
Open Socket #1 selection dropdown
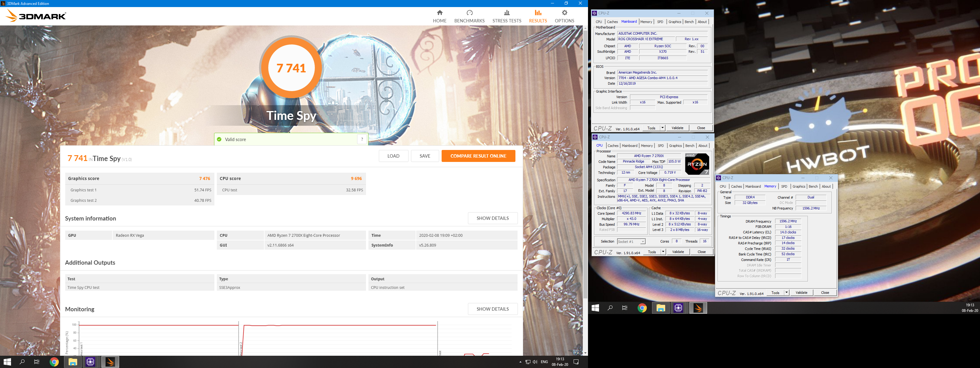631,242
